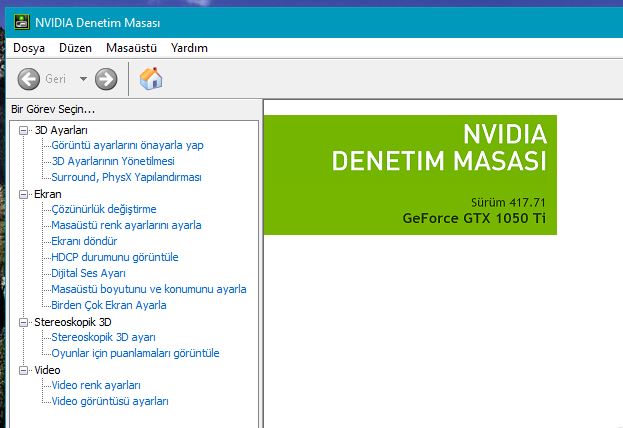This screenshot has width=623, height=428.
Task: Go to the Home house icon
Action: pyautogui.click(x=151, y=78)
